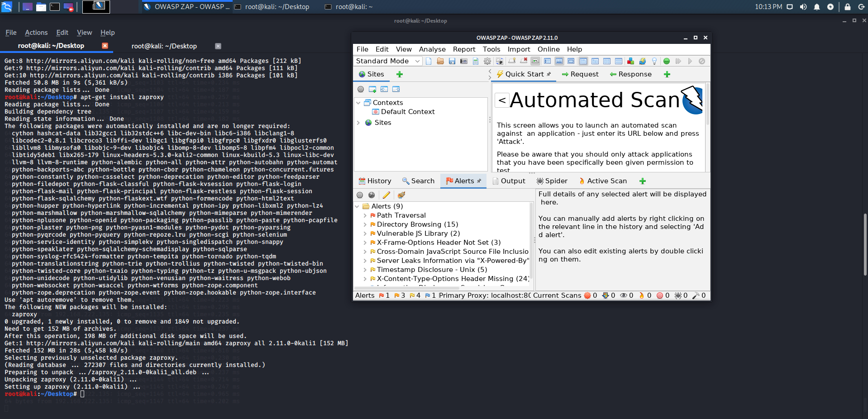Switch to the Request tab
Image resolution: width=868 pixels, height=419 pixels.
tap(580, 74)
